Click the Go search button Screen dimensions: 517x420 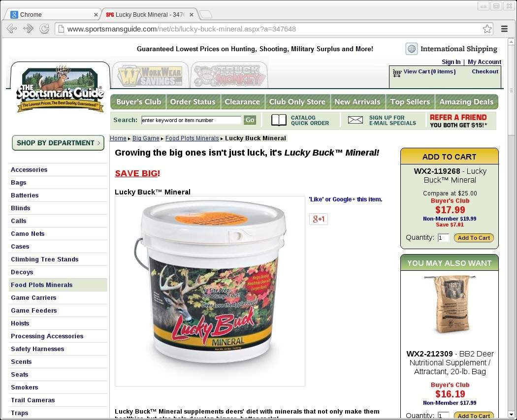coord(250,120)
